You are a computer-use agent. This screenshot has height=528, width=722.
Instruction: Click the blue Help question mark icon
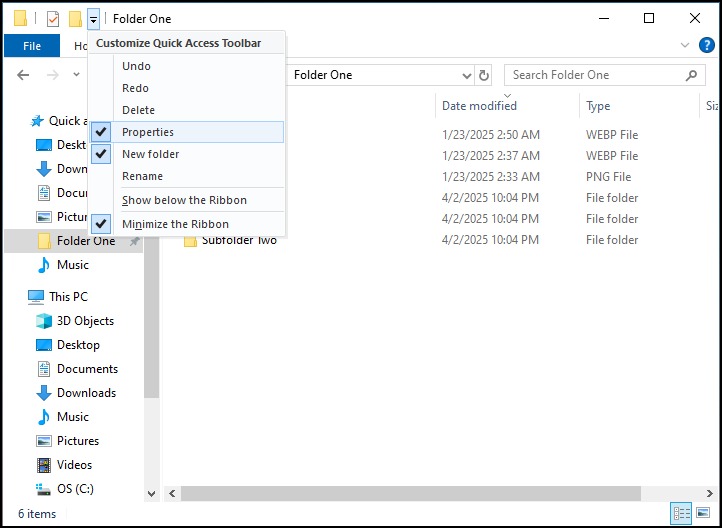pyautogui.click(x=706, y=45)
